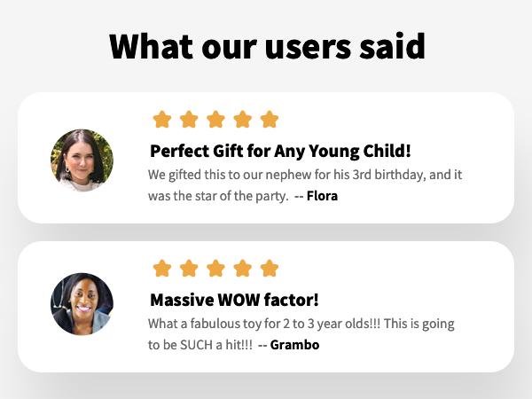Click the second star in Flora's rating
Image resolution: width=532 pixels, height=399 pixels.
click(189, 119)
